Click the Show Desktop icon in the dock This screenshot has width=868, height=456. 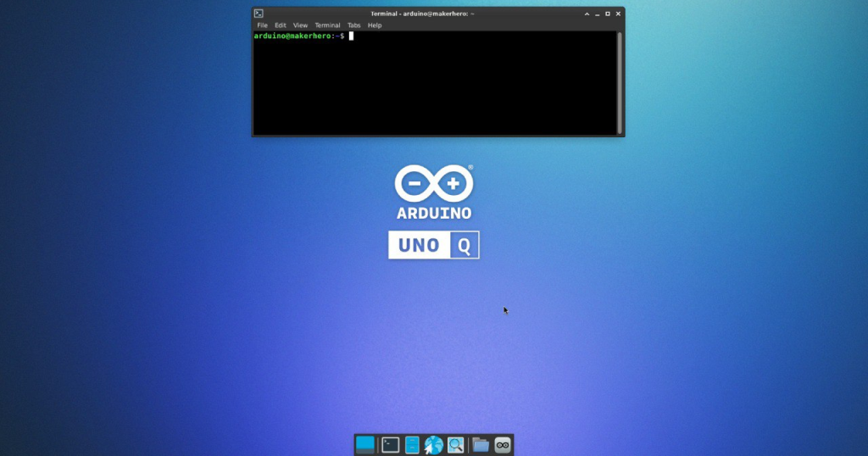364,444
